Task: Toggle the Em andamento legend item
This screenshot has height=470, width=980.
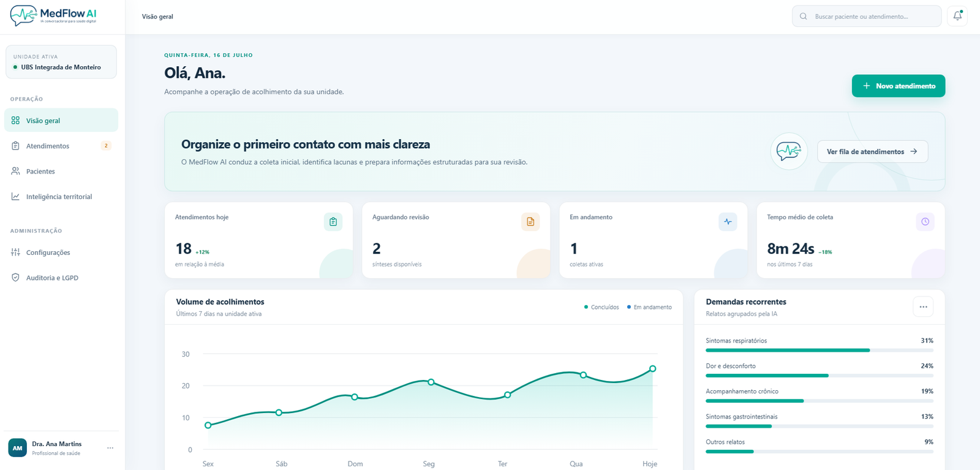Action: 649,307
